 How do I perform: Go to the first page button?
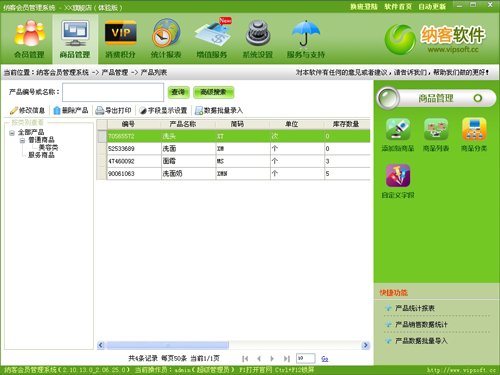click(245, 359)
